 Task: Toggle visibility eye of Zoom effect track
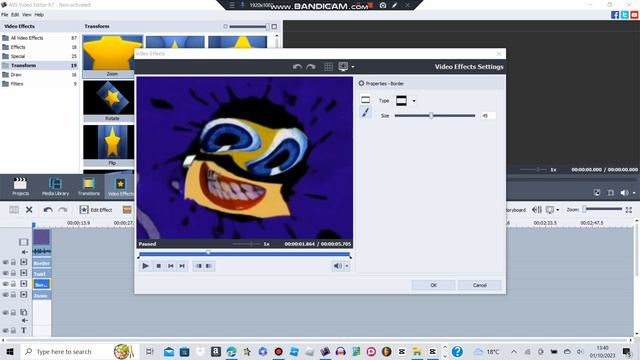tap(5, 295)
